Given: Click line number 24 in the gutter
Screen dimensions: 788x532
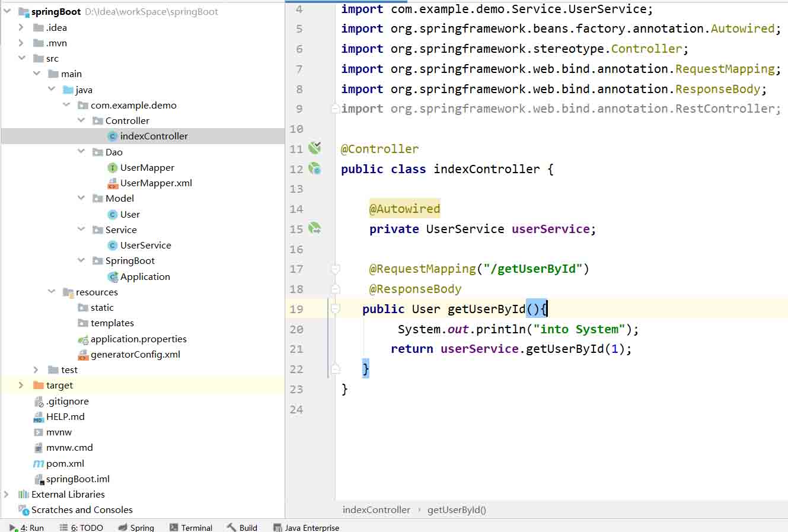Looking at the screenshot, I should click(x=296, y=409).
